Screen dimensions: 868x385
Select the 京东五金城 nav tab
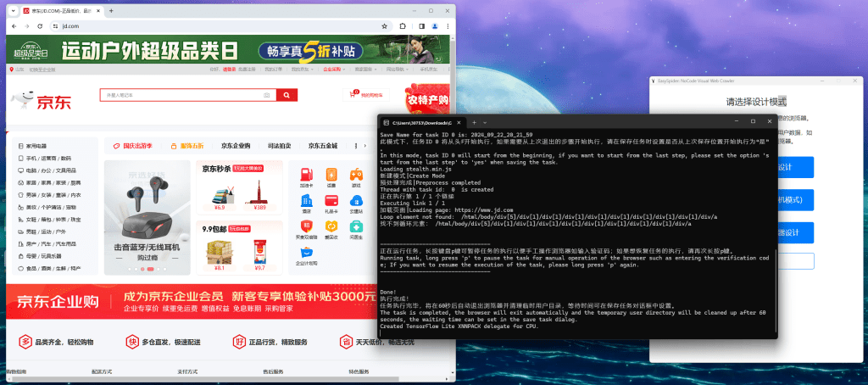click(x=323, y=146)
